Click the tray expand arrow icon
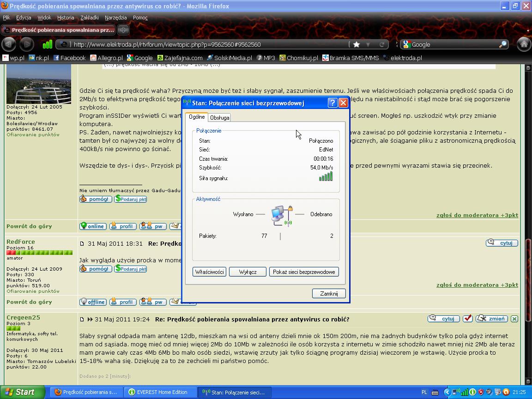Screen dimensions: 532x399 [447, 392]
